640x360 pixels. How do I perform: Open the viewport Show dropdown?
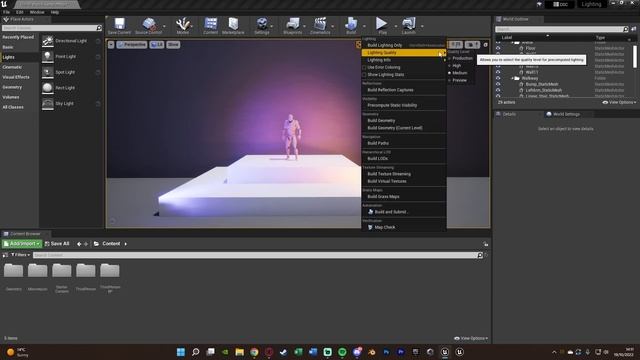173,44
